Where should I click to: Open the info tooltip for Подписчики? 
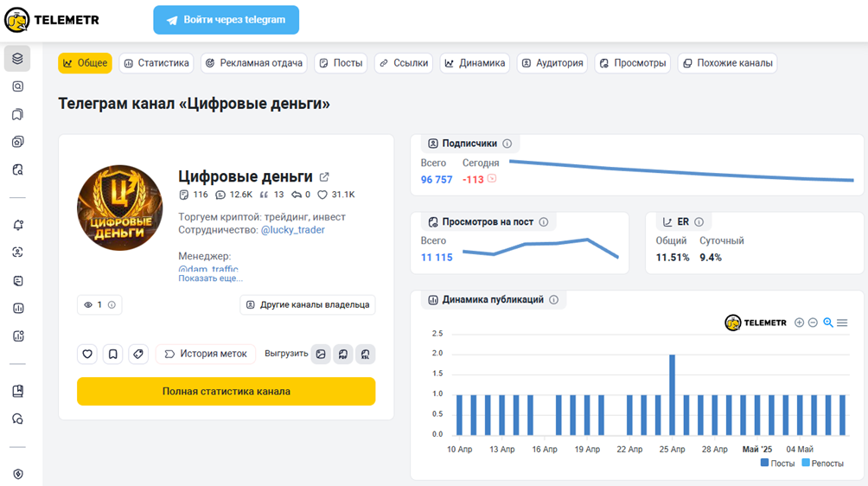[x=507, y=144]
